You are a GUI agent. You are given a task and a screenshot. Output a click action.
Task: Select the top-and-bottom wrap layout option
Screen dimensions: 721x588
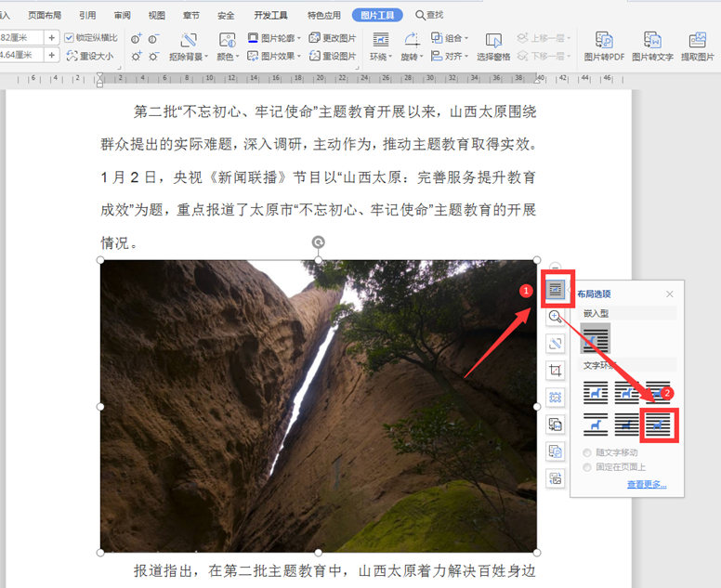(596, 425)
